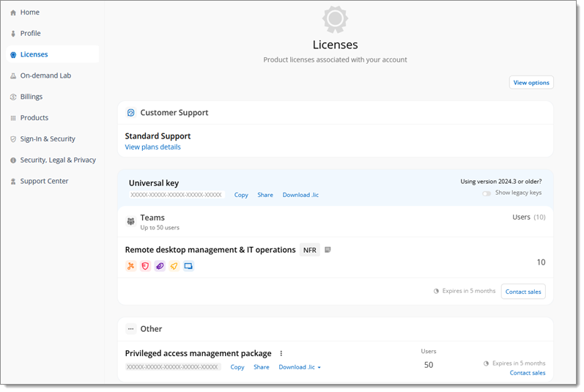584x392 pixels.
Task: Click the orange product icon under Remote desktop management
Action: point(130,266)
